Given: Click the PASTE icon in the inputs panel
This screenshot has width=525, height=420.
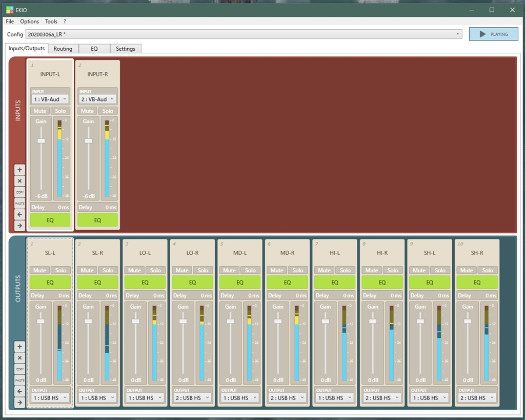Looking at the screenshot, I should click(x=19, y=204).
